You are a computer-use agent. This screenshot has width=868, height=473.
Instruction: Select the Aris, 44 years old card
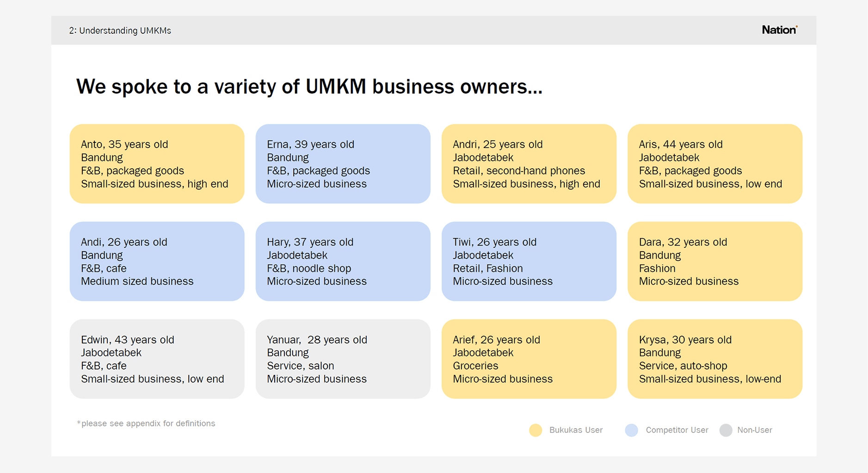click(x=715, y=164)
